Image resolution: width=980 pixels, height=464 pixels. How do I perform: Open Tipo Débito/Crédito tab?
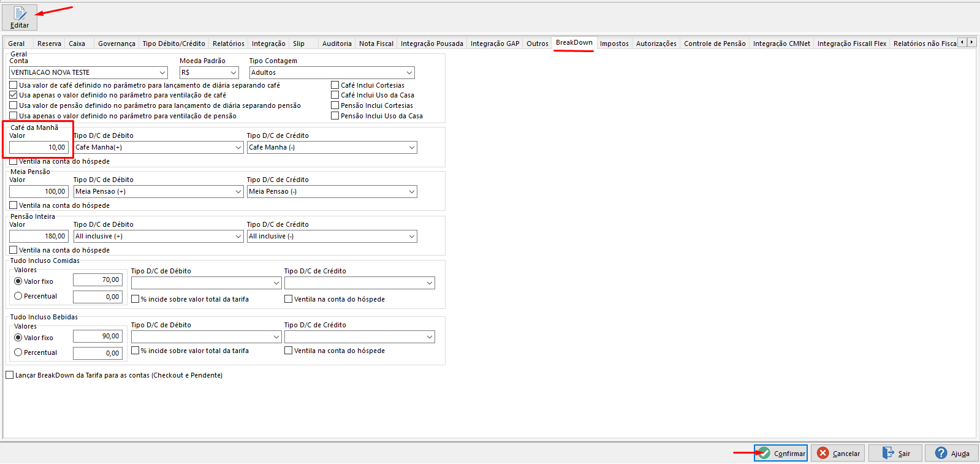[173, 44]
